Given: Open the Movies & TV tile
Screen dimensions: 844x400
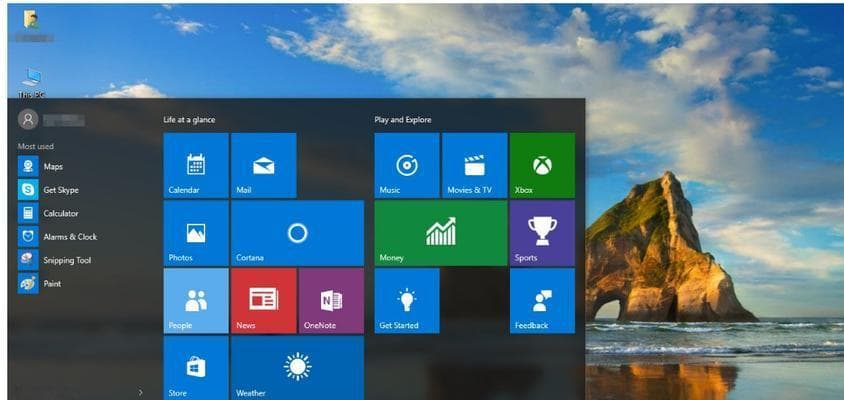Looking at the screenshot, I should (x=475, y=165).
